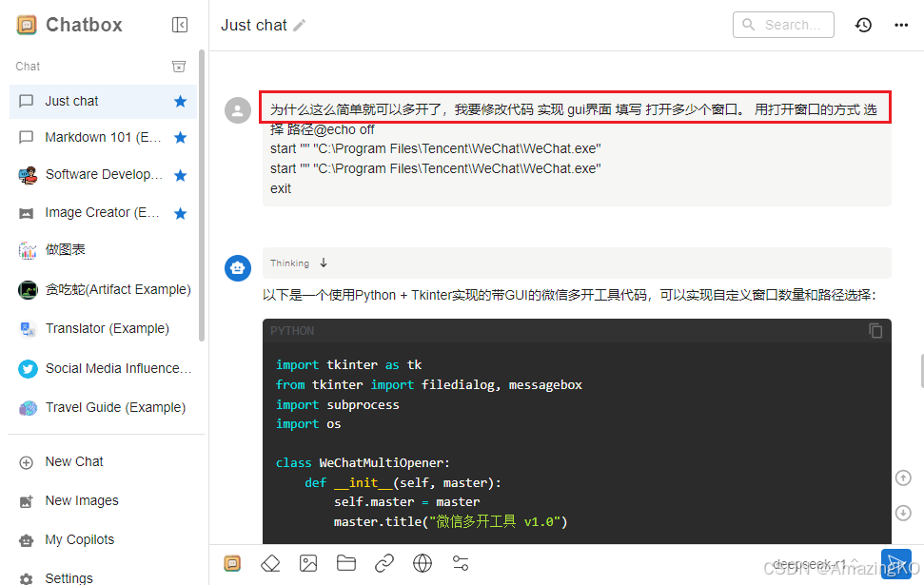Viewport: 924px width, 585px height.
Task: Edit the Just chat title with the pencil icon
Action: [x=300, y=25]
